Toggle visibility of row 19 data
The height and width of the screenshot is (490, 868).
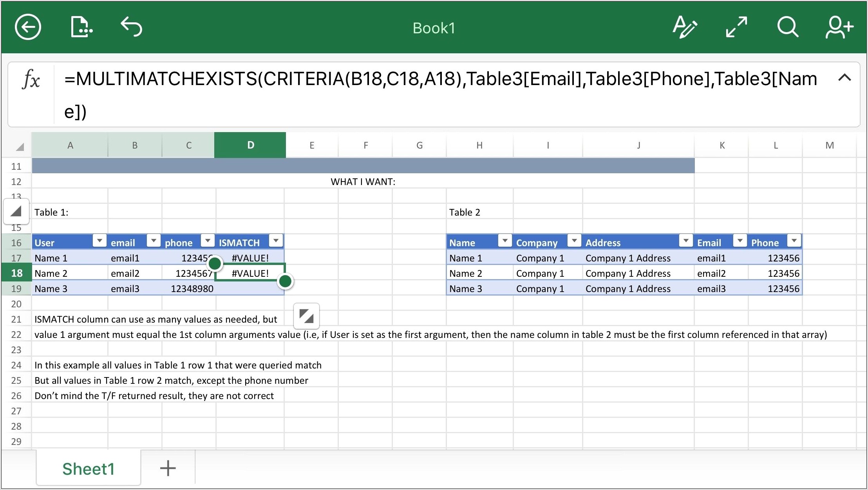[18, 288]
